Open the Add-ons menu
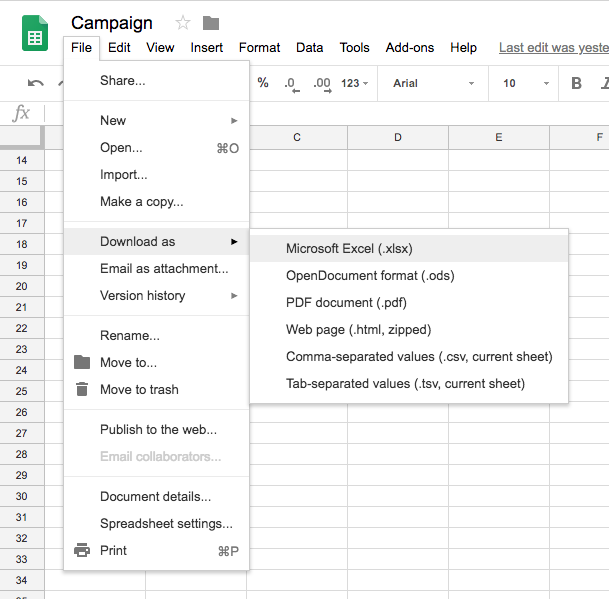609x599 pixels. pos(410,47)
